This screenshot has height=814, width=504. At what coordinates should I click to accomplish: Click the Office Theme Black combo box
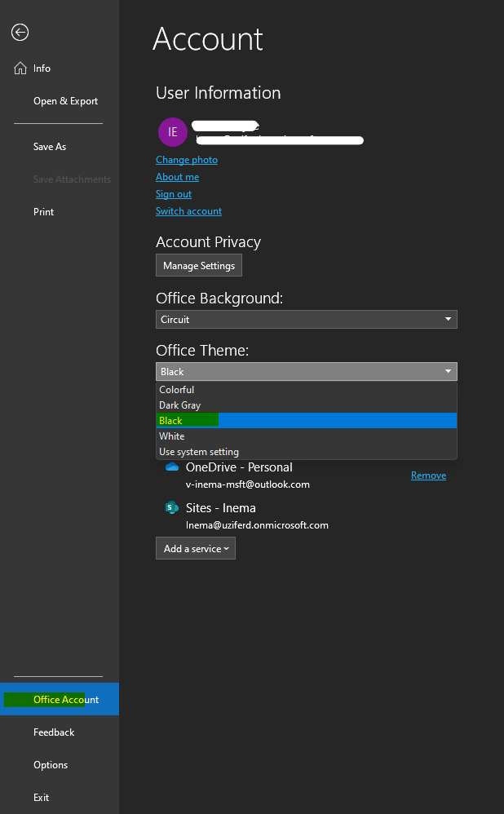(307, 372)
